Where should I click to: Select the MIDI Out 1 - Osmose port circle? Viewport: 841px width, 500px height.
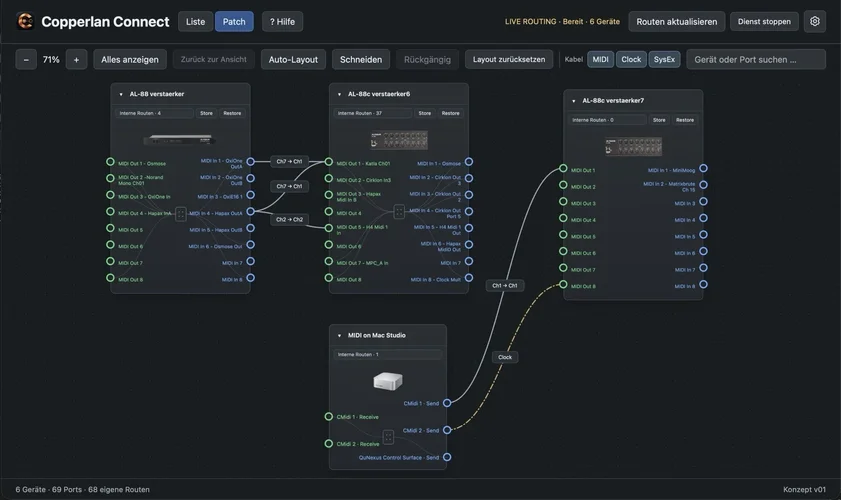click(110, 161)
